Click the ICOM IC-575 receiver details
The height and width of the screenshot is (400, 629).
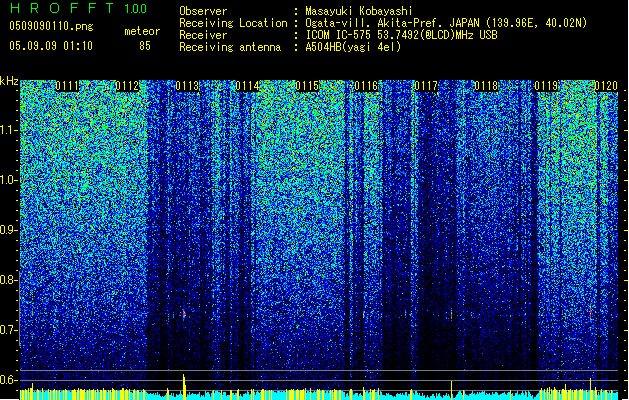click(401, 35)
